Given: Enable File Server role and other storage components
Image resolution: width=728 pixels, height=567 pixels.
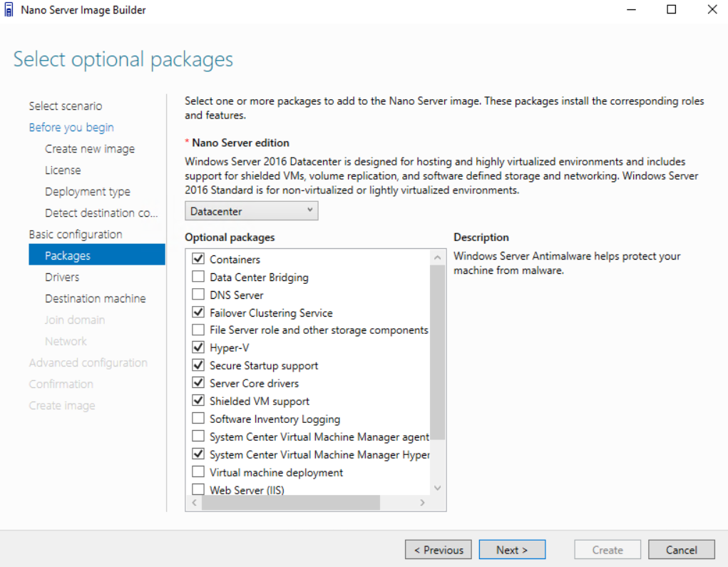Looking at the screenshot, I should (x=198, y=330).
